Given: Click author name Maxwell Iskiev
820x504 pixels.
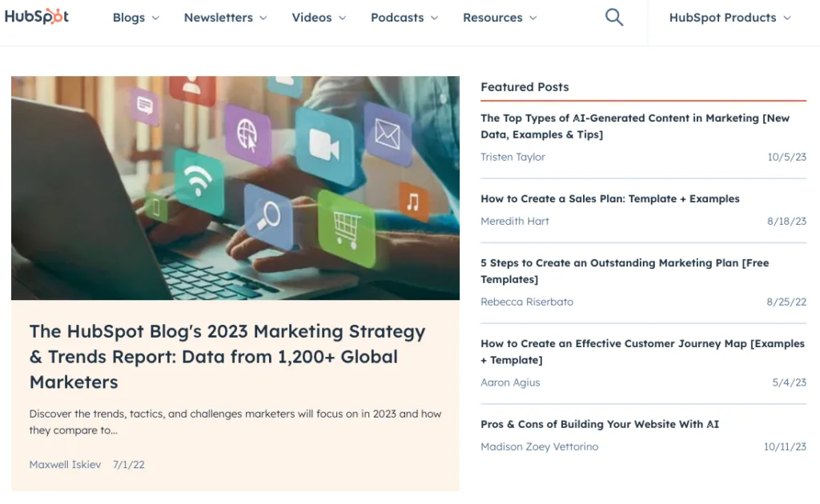Looking at the screenshot, I should tap(65, 465).
